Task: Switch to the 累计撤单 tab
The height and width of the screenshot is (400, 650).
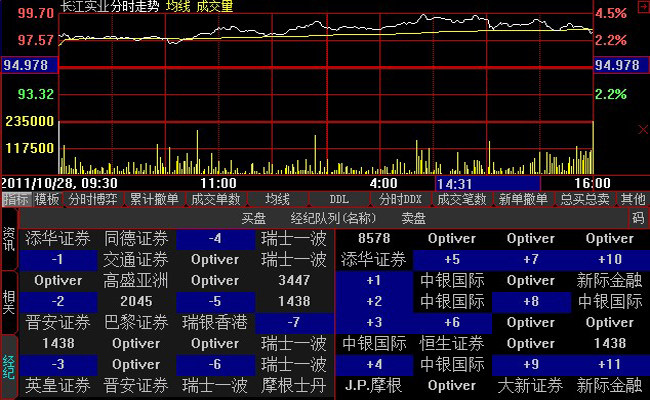Action: 154,199
